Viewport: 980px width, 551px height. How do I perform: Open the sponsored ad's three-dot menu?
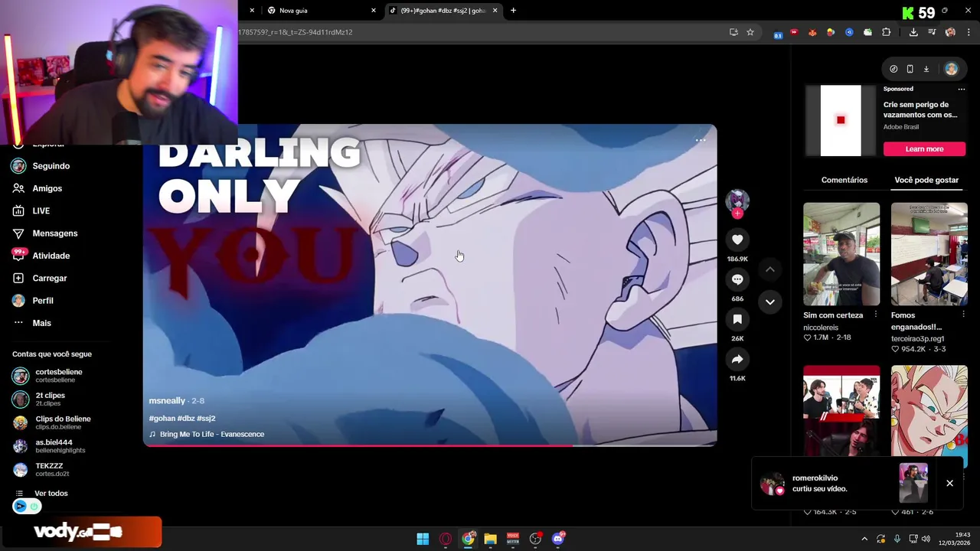[x=962, y=89]
